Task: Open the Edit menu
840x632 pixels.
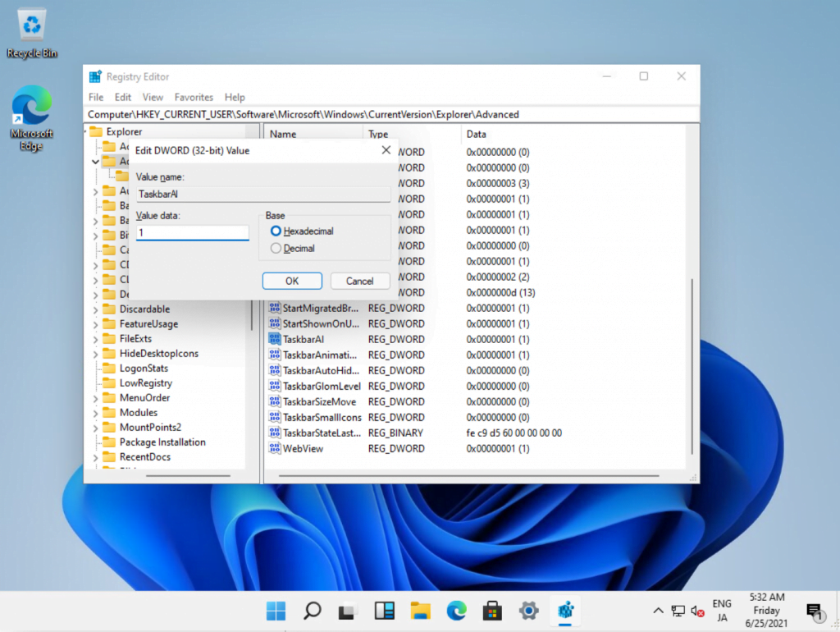Action: 123,97
